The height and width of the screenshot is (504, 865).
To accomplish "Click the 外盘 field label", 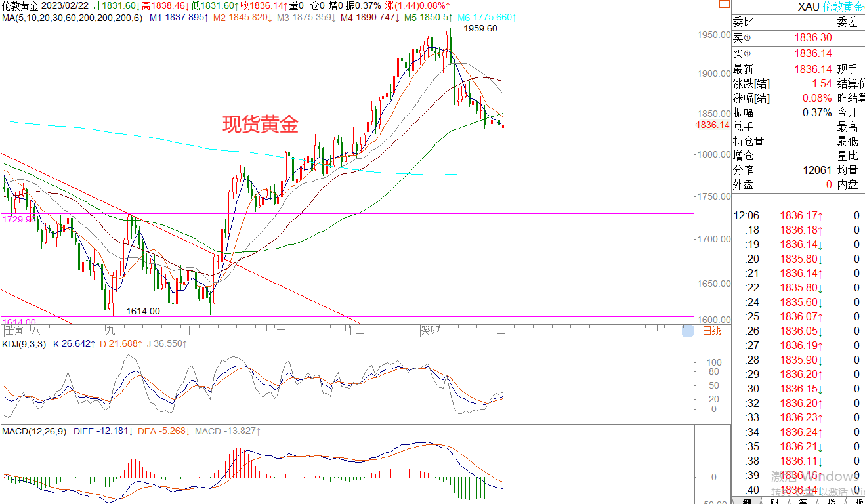I will click(744, 184).
